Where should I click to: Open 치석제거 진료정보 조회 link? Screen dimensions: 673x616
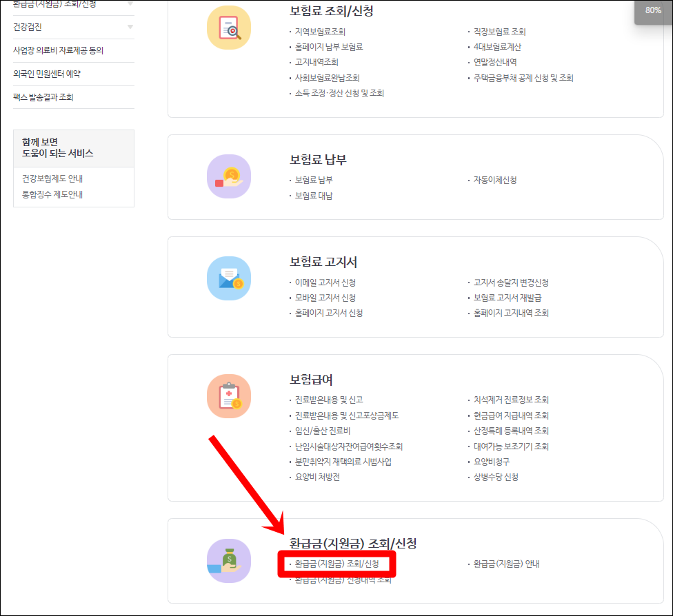tap(511, 400)
